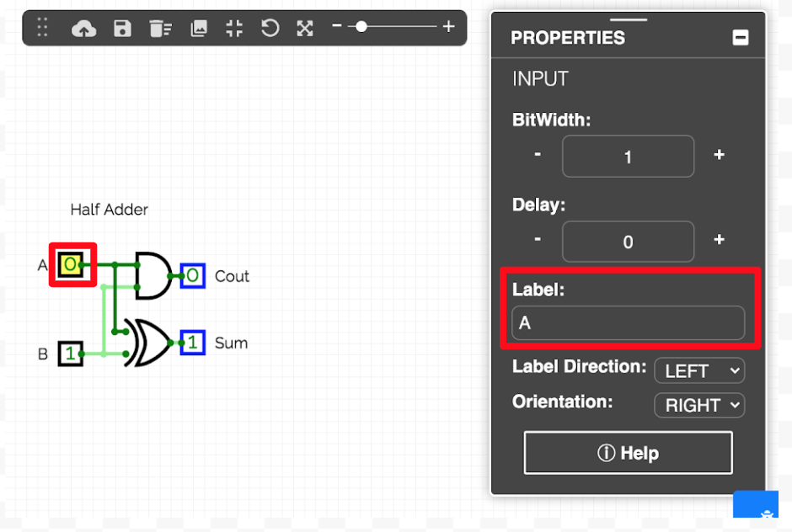
Task: Collapse the Properties panel with minus button
Action: (740, 37)
